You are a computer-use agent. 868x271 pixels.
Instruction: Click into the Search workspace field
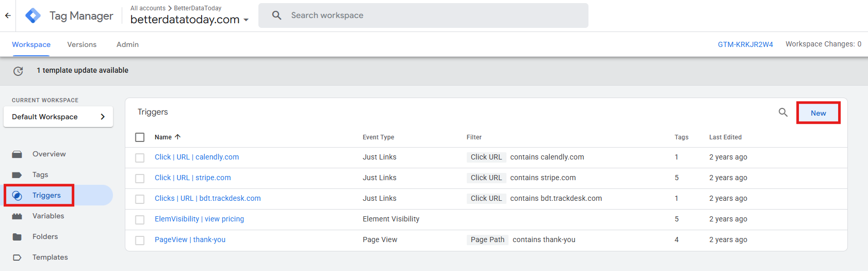click(x=423, y=15)
